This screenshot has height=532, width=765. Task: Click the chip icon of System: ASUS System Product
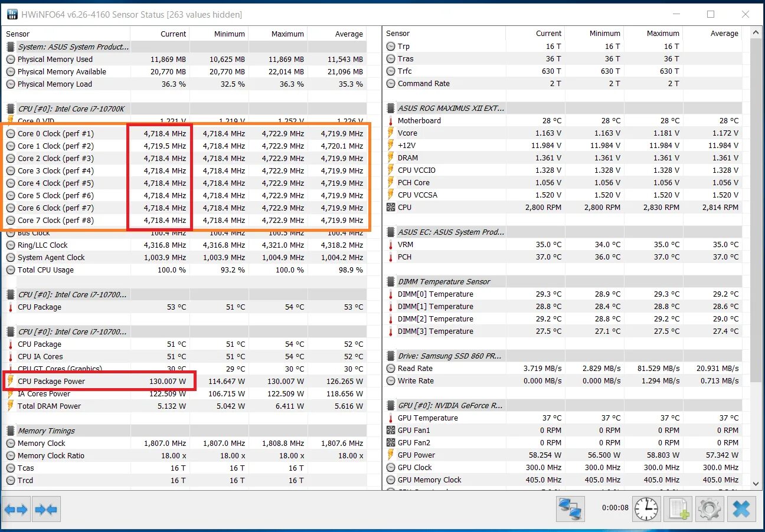coord(10,47)
